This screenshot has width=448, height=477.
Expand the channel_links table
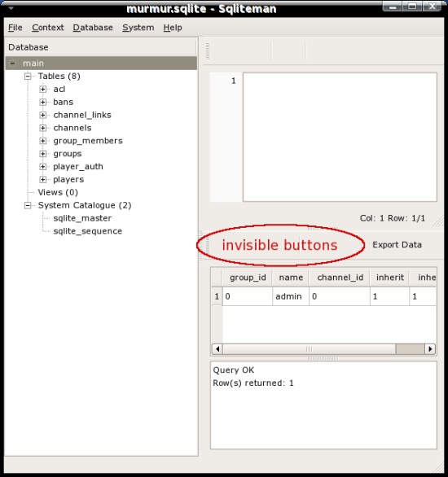[43, 115]
